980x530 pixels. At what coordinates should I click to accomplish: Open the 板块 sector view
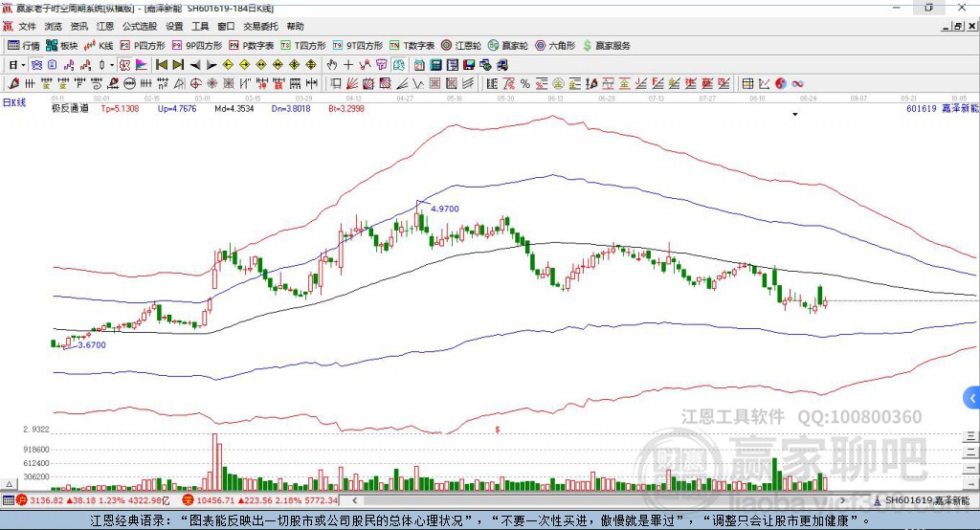pos(61,46)
